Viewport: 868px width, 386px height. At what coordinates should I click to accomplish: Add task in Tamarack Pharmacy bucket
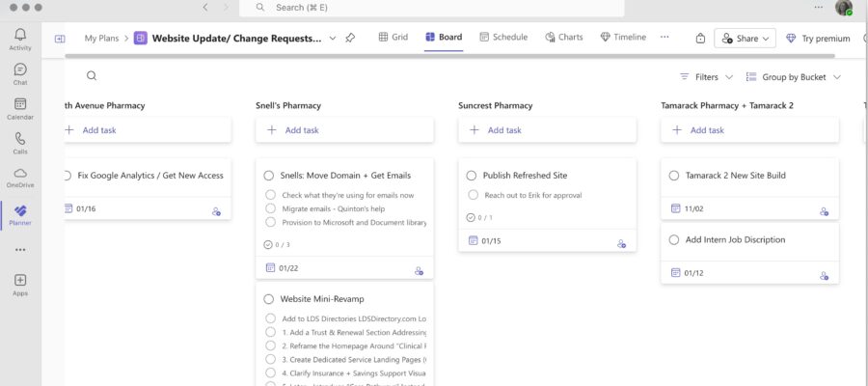749,130
